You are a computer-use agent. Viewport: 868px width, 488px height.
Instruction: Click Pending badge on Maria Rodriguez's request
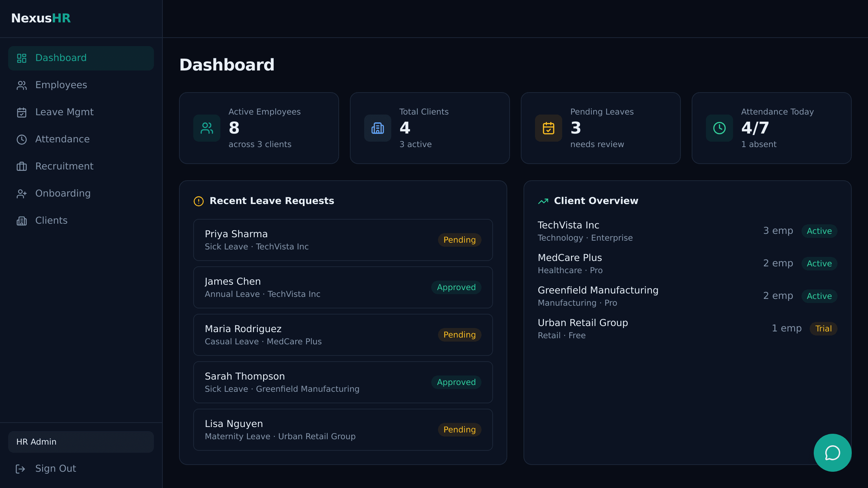[460, 335]
